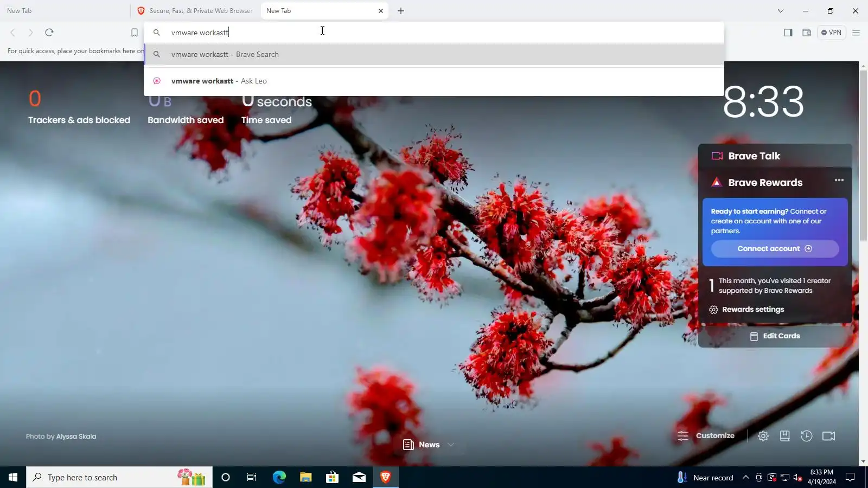Go back using the back arrow

(13, 33)
